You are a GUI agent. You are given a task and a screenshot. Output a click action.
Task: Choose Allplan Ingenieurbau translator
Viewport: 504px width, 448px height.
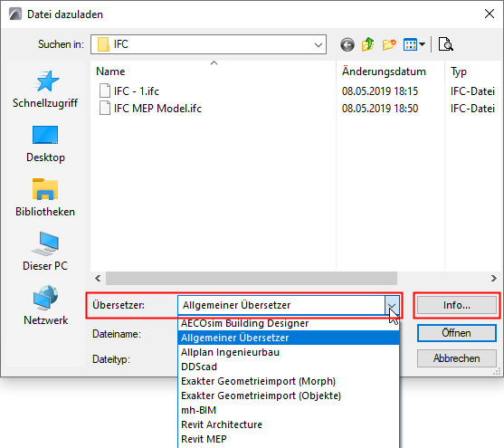pos(289,352)
